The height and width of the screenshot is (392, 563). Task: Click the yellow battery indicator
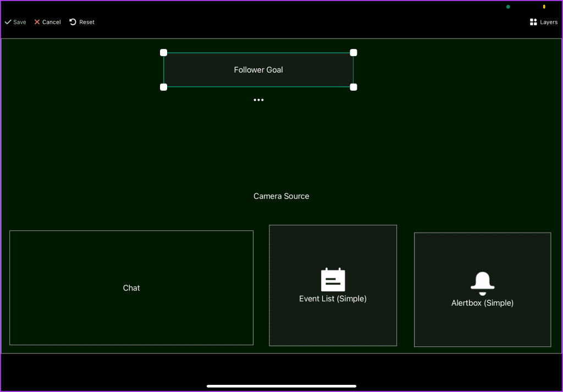click(544, 7)
